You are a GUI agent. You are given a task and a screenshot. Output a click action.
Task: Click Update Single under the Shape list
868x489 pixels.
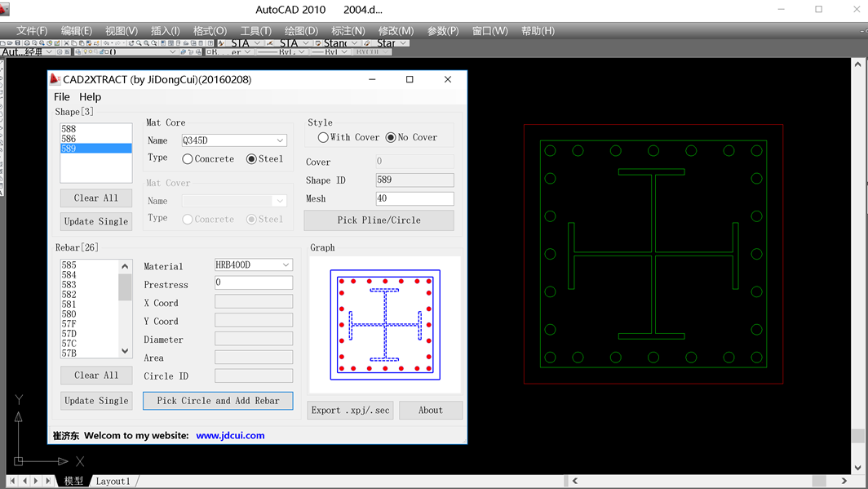click(96, 221)
